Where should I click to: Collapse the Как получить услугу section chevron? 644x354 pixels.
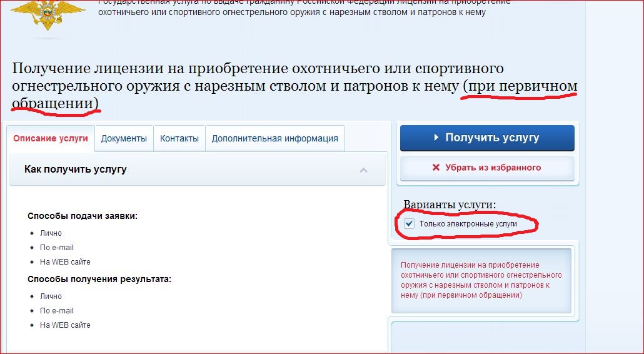[364, 170]
